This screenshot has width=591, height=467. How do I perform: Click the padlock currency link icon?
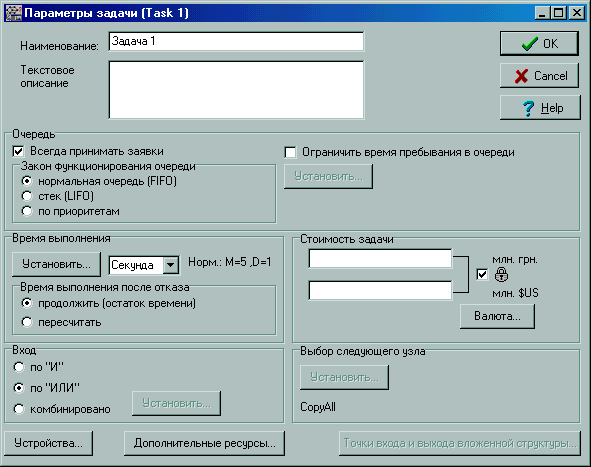pyautogui.click(x=501, y=275)
